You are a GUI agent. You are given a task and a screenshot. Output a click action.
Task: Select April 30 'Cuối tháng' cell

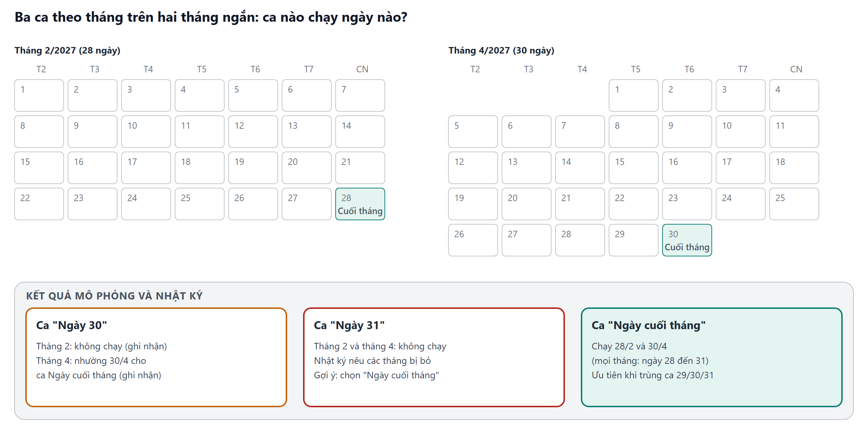click(687, 240)
